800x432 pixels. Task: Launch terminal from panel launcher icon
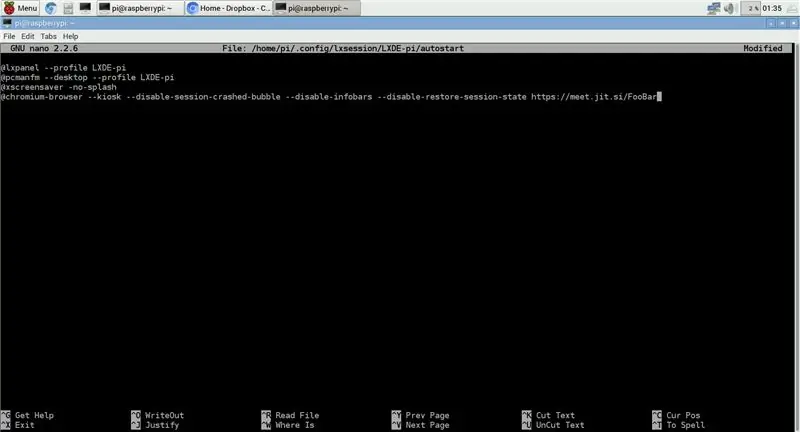(x=85, y=8)
